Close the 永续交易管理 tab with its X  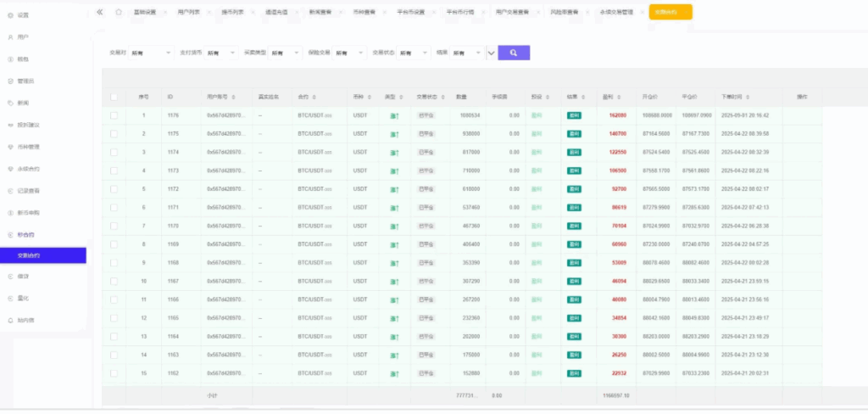tap(643, 12)
